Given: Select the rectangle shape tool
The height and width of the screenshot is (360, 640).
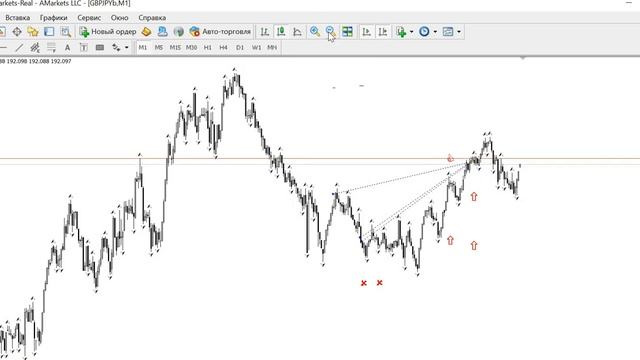Looking at the screenshot, I should (100, 48).
